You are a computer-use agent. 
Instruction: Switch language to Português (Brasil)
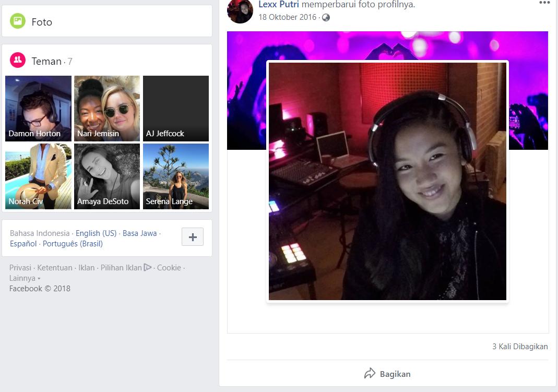(73, 244)
